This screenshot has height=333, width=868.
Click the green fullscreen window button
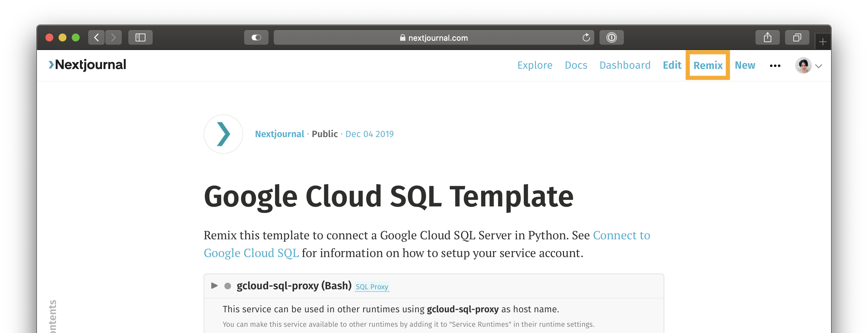76,37
